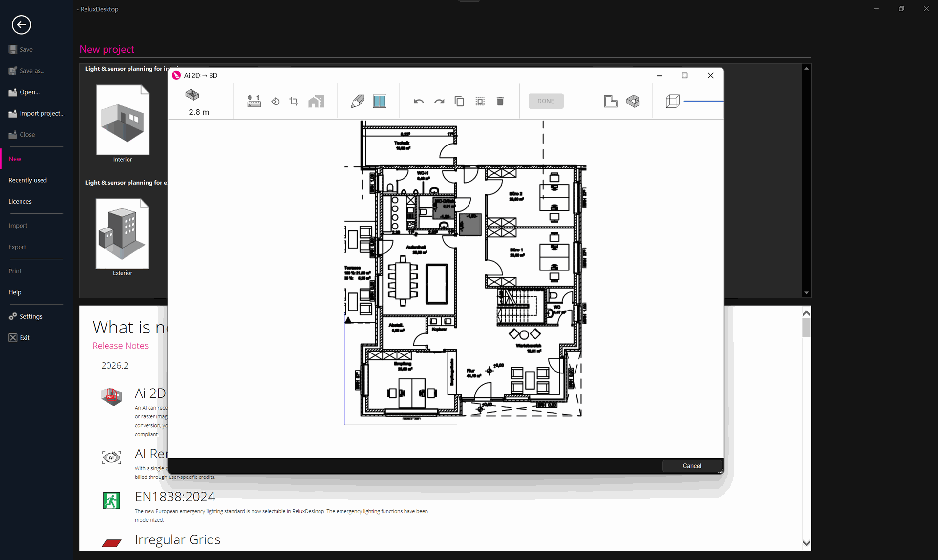
Task: Open Settings in the sidebar
Action: click(x=31, y=316)
